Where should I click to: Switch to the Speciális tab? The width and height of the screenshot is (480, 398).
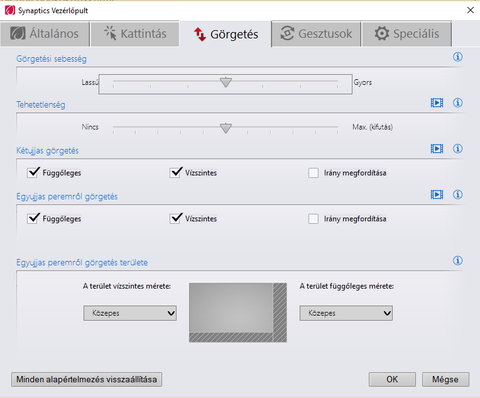point(407,34)
